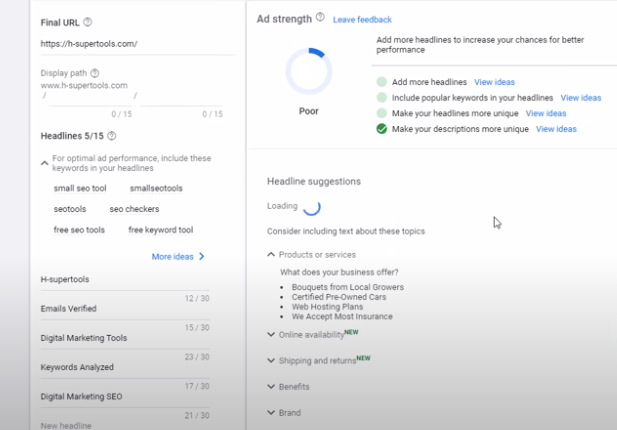The height and width of the screenshot is (430, 617).
Task: Click the Headline suggestions heading
Action: coord(314,181)
